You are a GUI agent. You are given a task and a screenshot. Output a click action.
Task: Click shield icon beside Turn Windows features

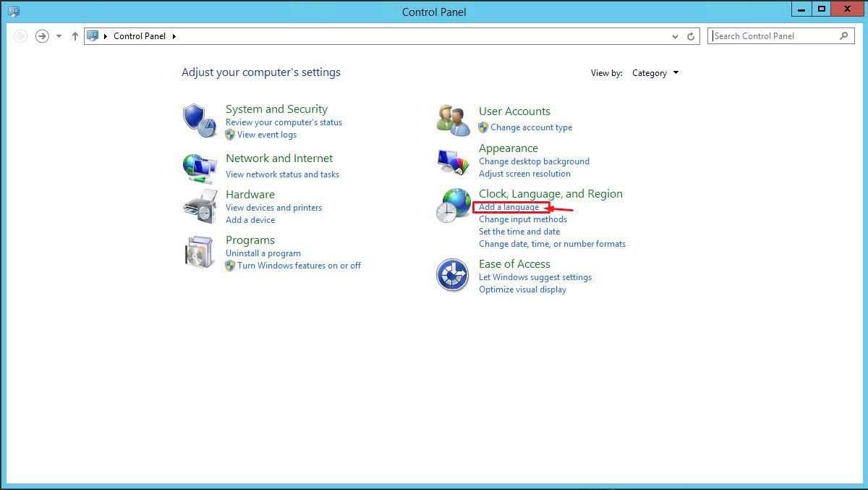click(x=230, y=266)
